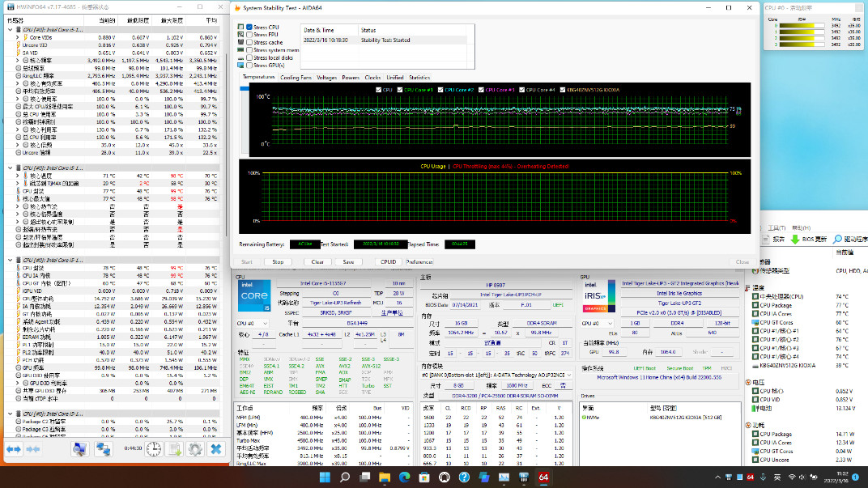Click the AIDA64 Close button

(742, 261)
